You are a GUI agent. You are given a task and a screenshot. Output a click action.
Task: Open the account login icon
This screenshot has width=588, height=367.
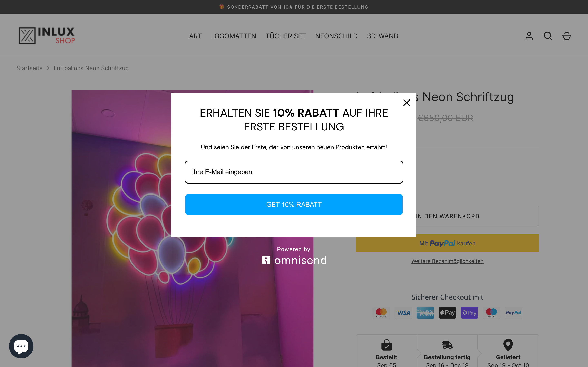529,36
